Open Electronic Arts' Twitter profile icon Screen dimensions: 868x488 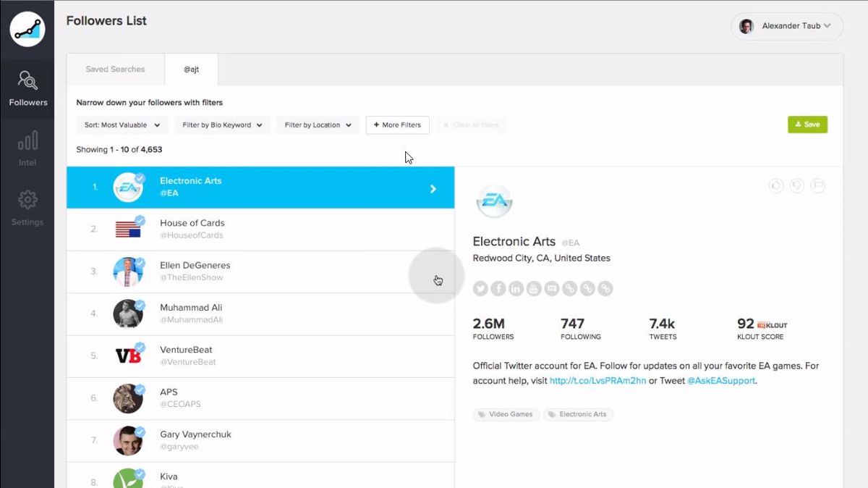[x=480, y=289]
